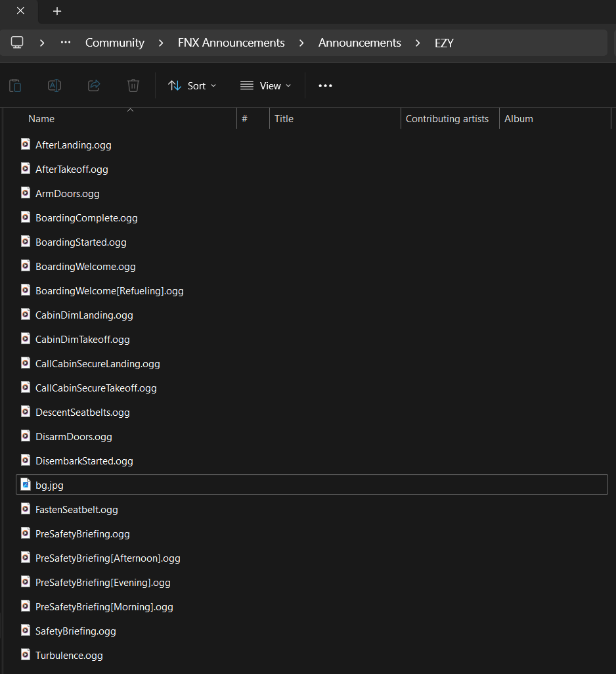Navigate to Announcements breadcrumb folder
The width and height of the screenshot is (616, 674).
click(359, 43)
